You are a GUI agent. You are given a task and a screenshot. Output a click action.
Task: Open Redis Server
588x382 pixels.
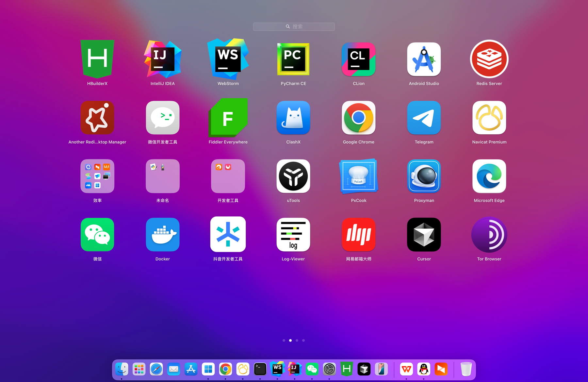[x=489, y=59]
